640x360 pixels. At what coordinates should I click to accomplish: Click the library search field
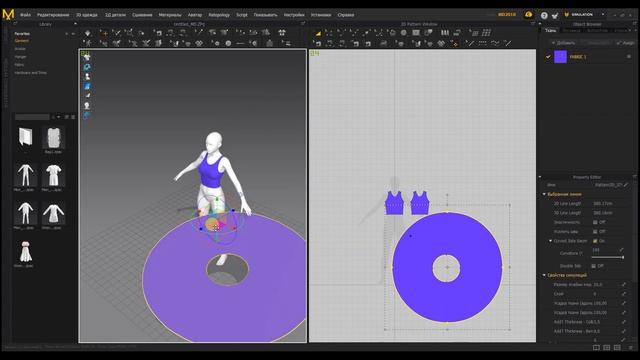[x=32, y=117]
